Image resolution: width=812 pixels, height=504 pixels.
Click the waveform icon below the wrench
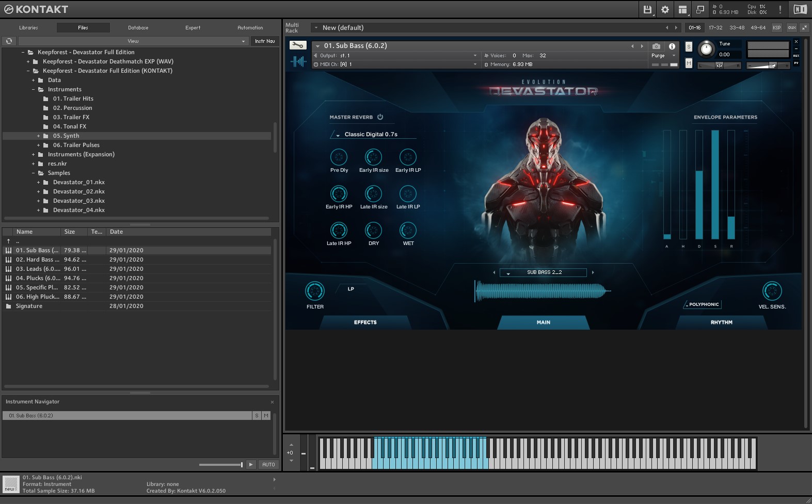[298, 62]
